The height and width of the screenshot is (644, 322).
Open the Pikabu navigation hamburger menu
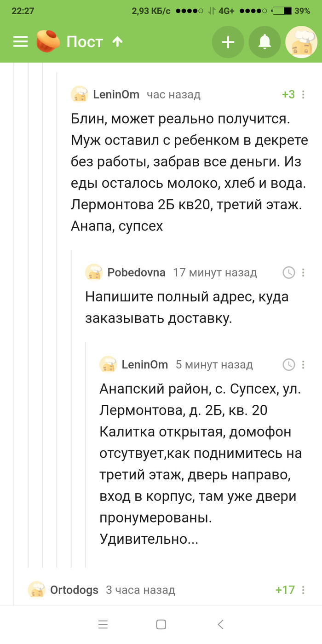click(x=20, y=42)
